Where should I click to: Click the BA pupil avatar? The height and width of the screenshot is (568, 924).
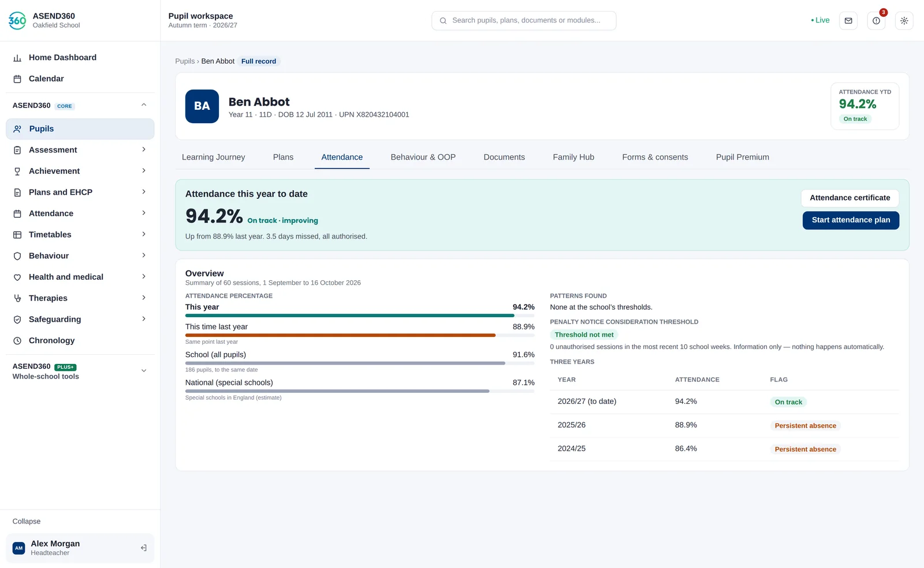(202, 106)
